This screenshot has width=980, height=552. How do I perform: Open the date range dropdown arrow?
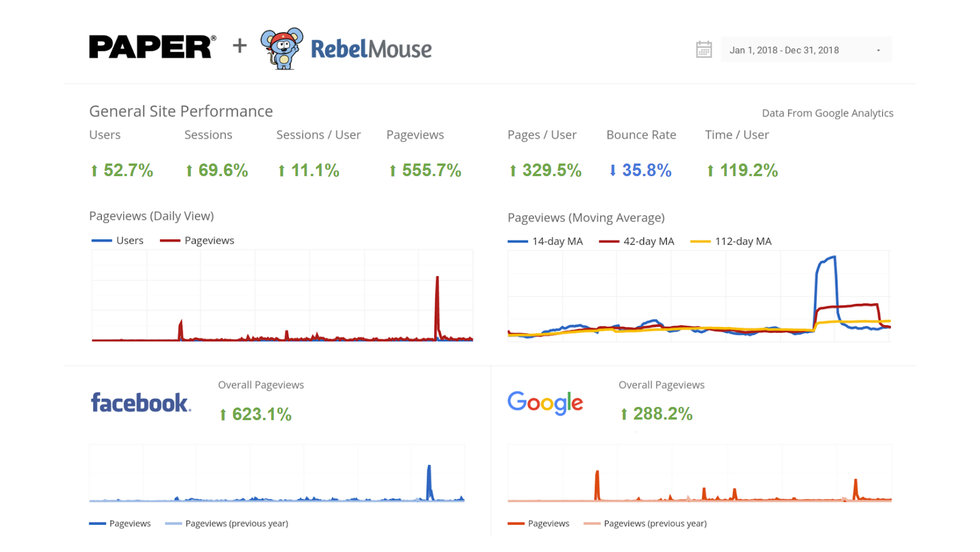[878, 51]
